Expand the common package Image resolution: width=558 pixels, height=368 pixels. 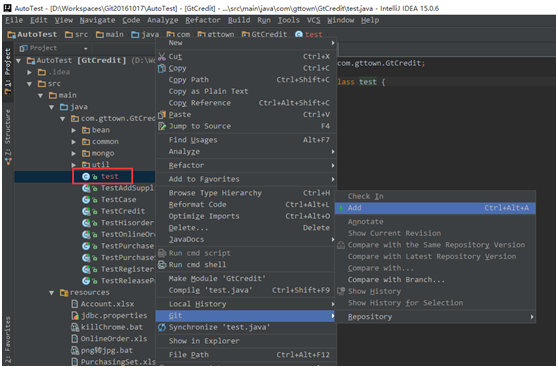[74, 142]
